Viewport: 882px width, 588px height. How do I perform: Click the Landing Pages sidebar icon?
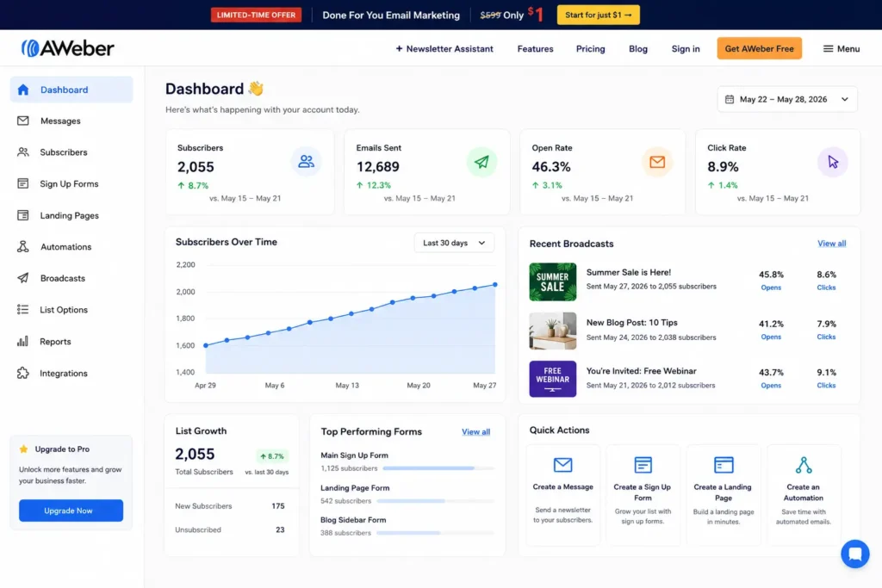(x=23, y=215)
